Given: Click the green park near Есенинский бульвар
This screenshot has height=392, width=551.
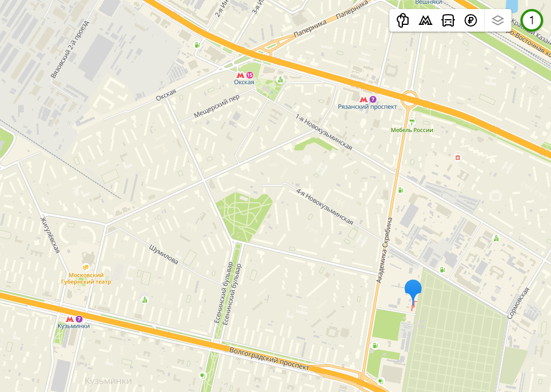Looking at the screenshot, I should tap(244, 217).
